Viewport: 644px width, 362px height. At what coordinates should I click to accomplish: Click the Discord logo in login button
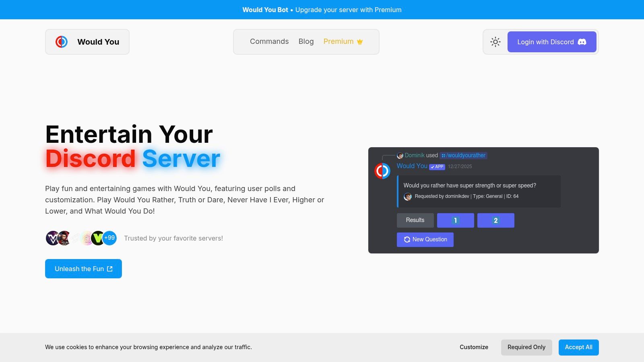click(582, 42)
